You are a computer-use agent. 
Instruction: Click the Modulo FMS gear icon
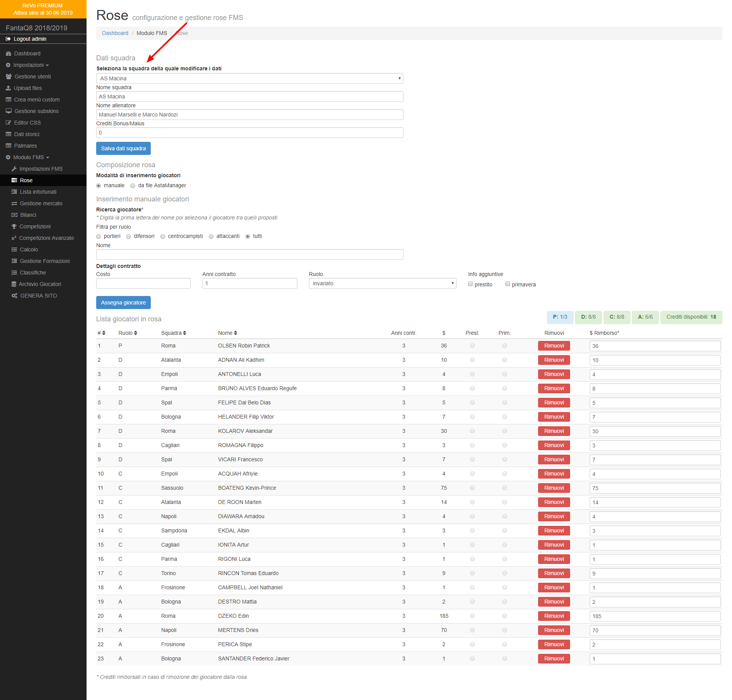8,157
